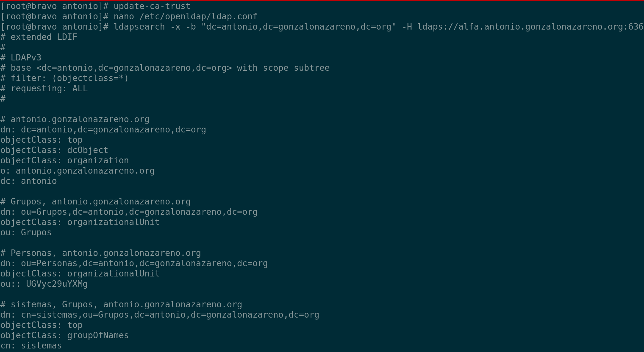Viewport: 644px width, 352px height.
Task: Click the "# extended LDIF" comment line
Action: coord(39,37)
